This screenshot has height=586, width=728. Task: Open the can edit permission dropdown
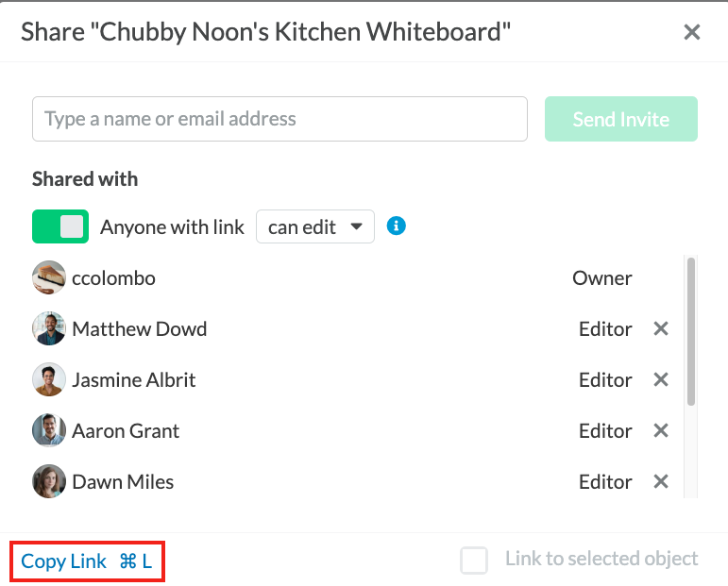tap(315, 226)
